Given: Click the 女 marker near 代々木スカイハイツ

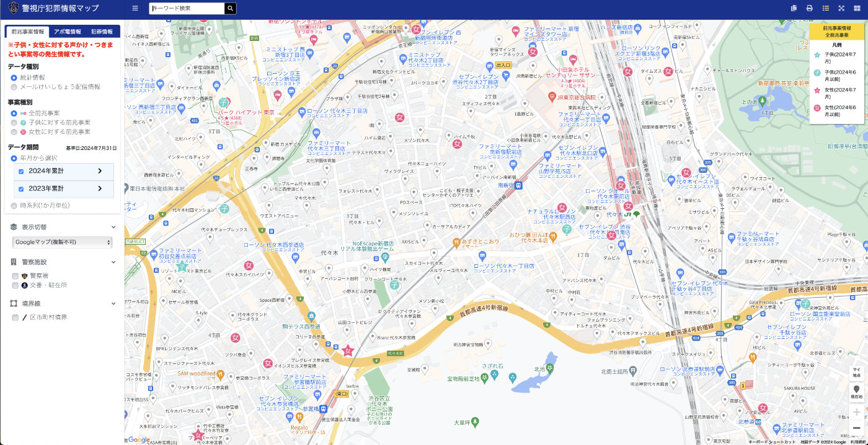Looking at the screenshot, I should (x=249, y=265).
